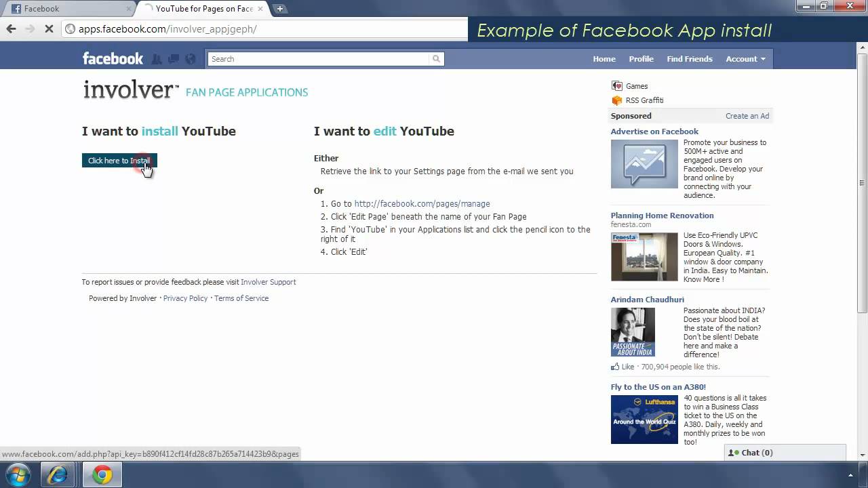Click browser forward arrow
This screenshot has height=488, width=868.
[x=30, y=28]
